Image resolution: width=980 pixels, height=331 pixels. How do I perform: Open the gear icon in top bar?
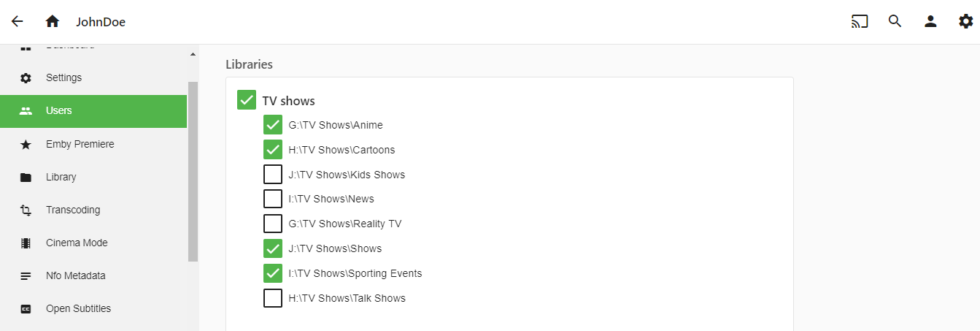pos(965,22)
